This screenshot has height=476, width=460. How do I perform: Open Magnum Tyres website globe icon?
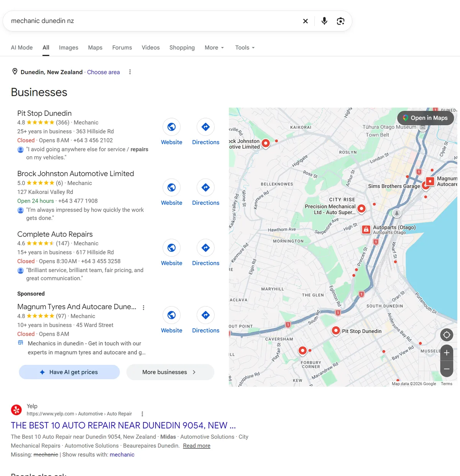click(172, 315)
